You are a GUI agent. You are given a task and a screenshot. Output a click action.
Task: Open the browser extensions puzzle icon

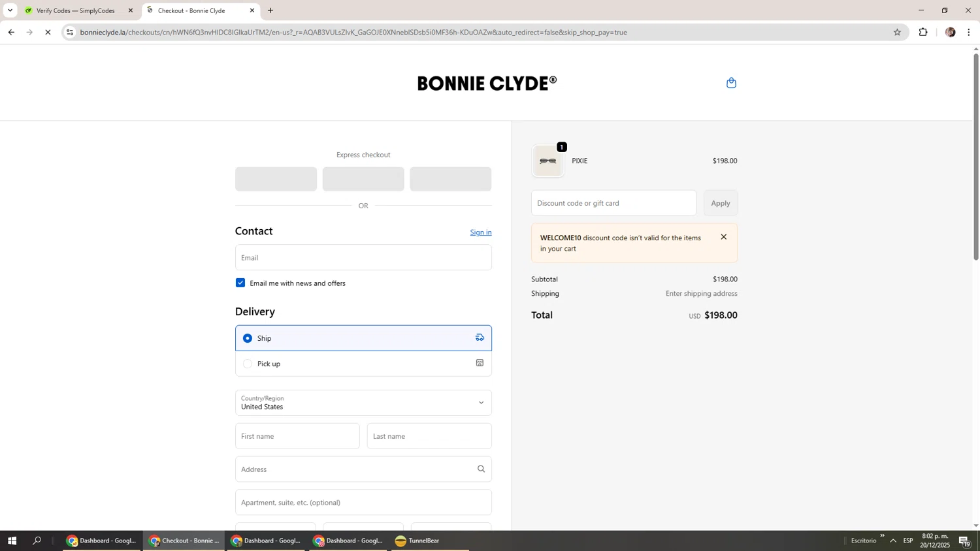[923, 32]
